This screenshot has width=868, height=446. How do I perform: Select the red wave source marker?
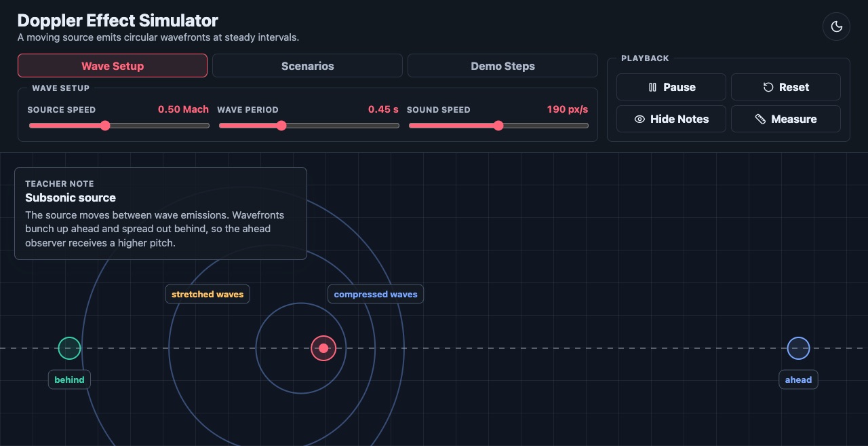pos(323,348)
